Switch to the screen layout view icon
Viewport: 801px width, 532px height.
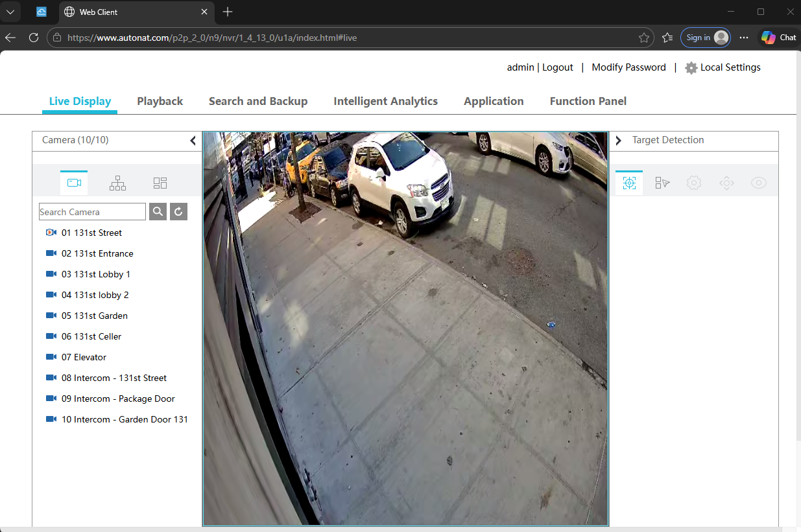(160, 182)
